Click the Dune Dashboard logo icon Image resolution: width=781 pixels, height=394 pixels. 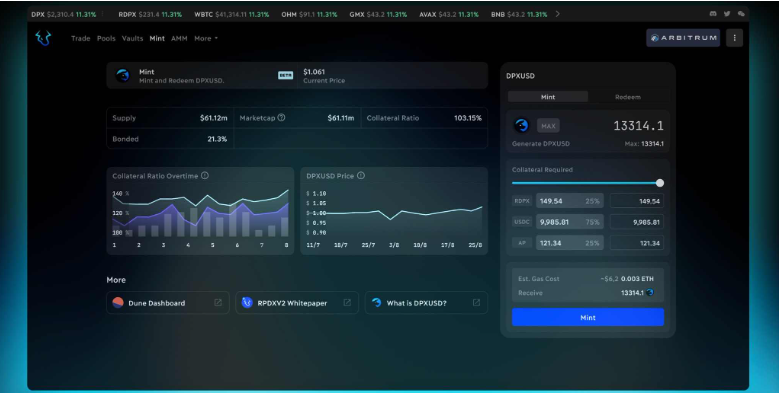click(118, 302)
